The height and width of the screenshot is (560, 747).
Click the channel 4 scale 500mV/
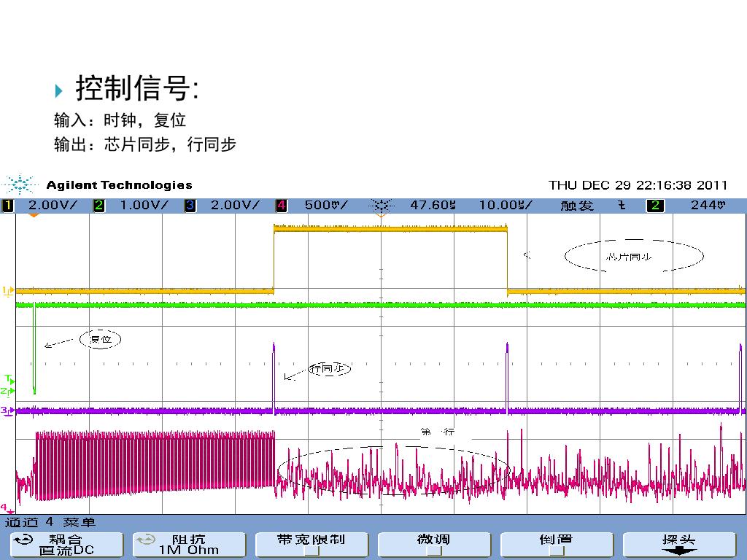pos(326,205)
